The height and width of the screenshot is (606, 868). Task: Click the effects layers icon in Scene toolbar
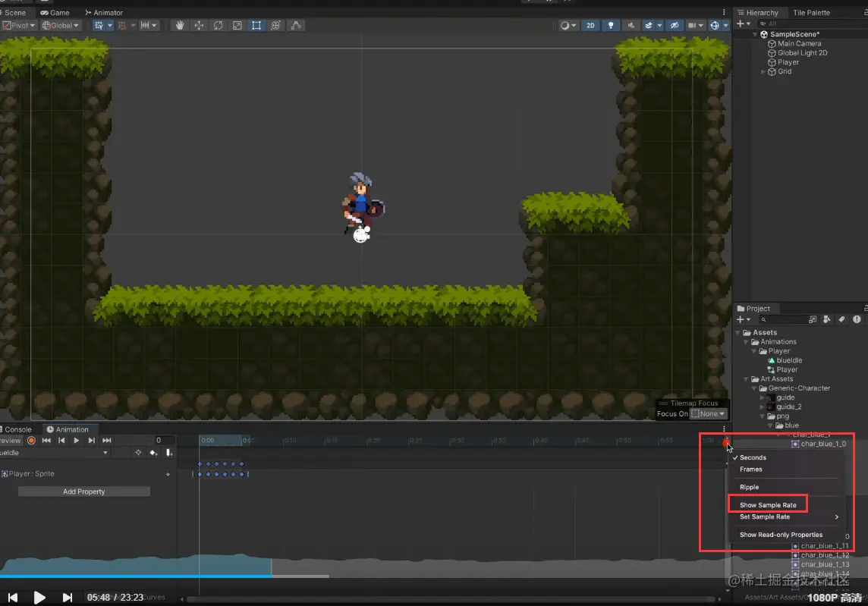point(649,26)
